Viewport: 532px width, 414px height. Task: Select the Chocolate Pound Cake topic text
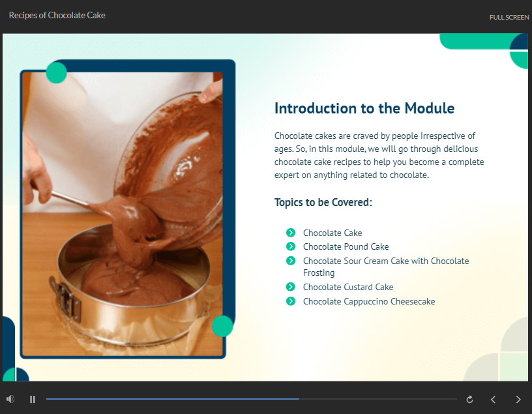[346, 246]
